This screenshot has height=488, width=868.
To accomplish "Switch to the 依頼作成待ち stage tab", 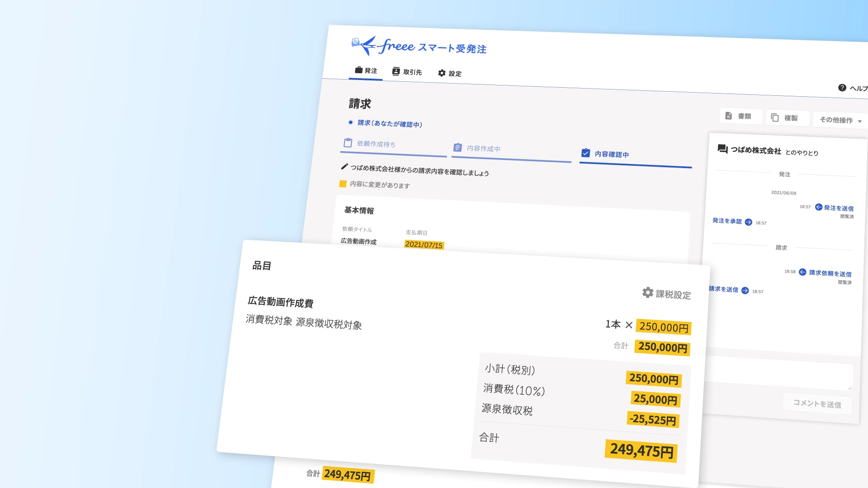I will [x=375, y=144].
